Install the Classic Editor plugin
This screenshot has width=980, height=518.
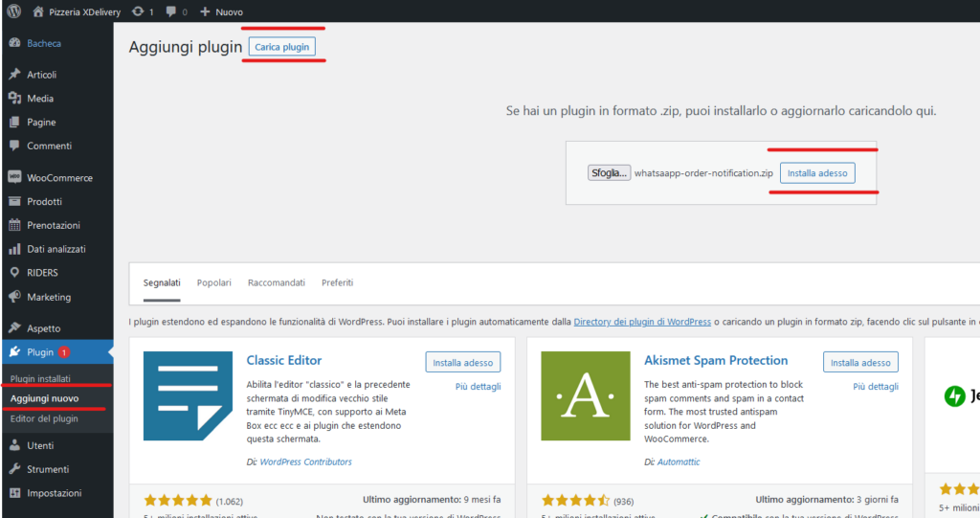[463, 362]
